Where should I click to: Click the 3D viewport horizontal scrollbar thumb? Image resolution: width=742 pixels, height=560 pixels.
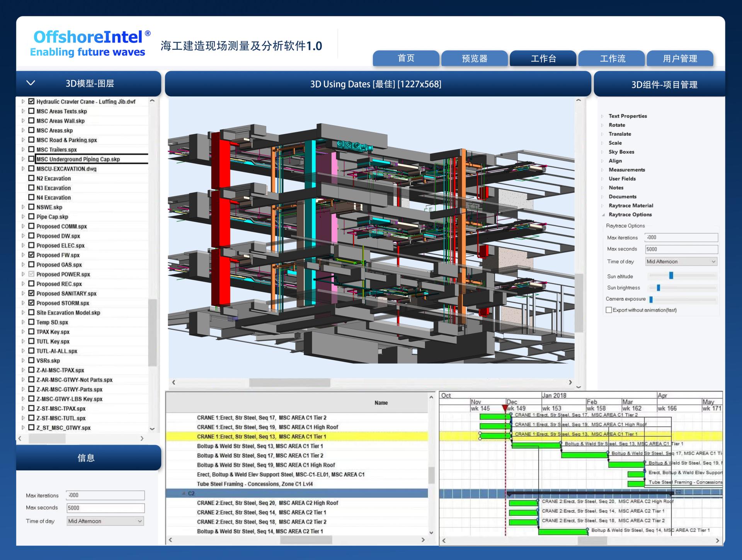[x=290, y=382]
